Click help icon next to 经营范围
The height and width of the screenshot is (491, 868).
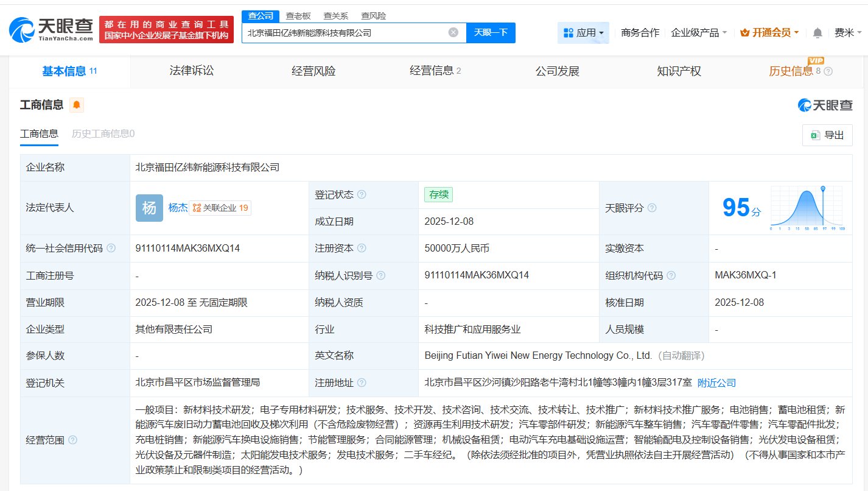[x=73, y=440]
